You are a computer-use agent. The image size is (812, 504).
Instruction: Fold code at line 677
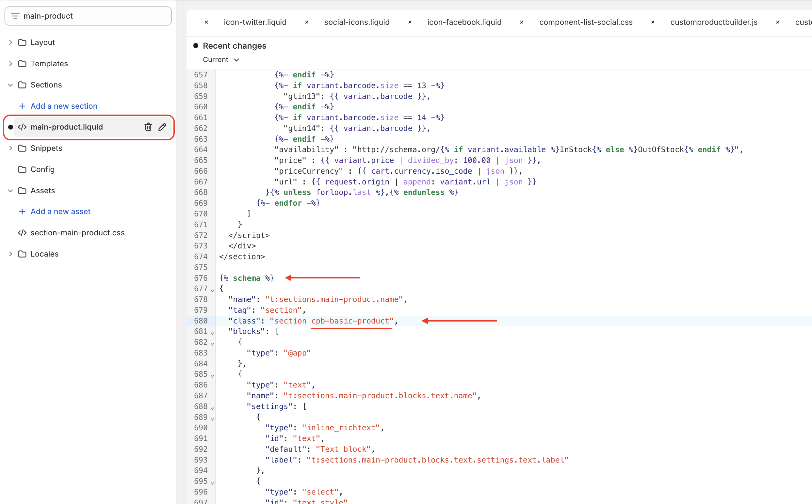(x=212, y=290)
